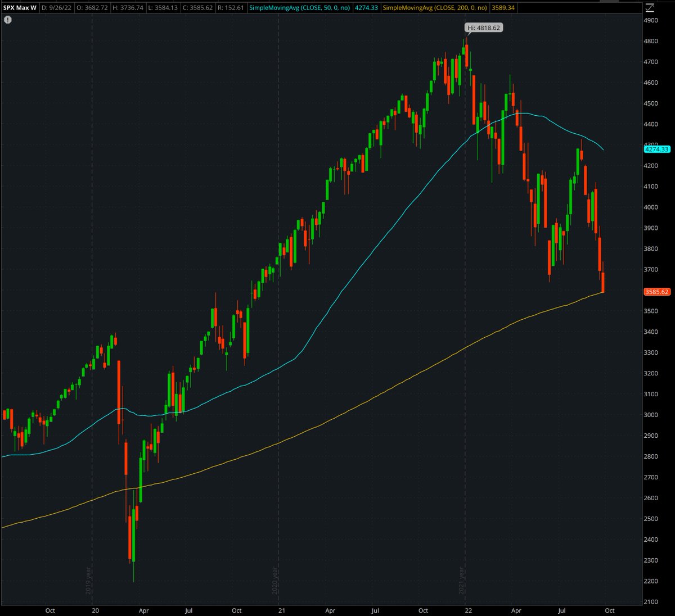Click the alert exclamation icon under the header

(7, 20)
